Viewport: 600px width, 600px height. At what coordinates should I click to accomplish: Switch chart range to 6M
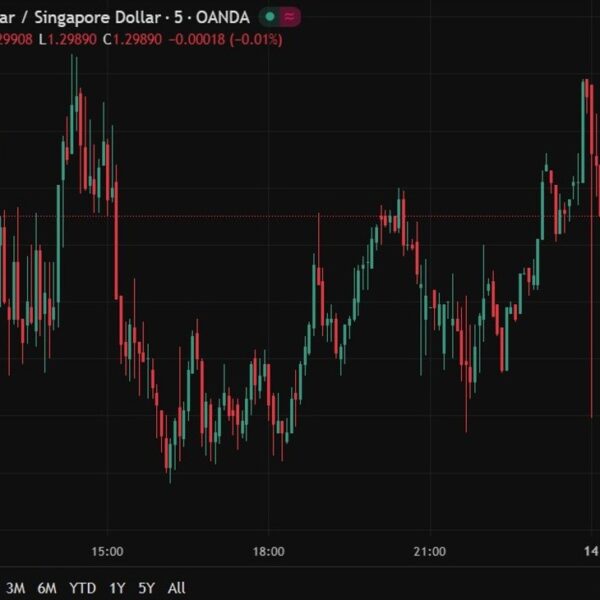pyautogui.click(x=47, y=588)
